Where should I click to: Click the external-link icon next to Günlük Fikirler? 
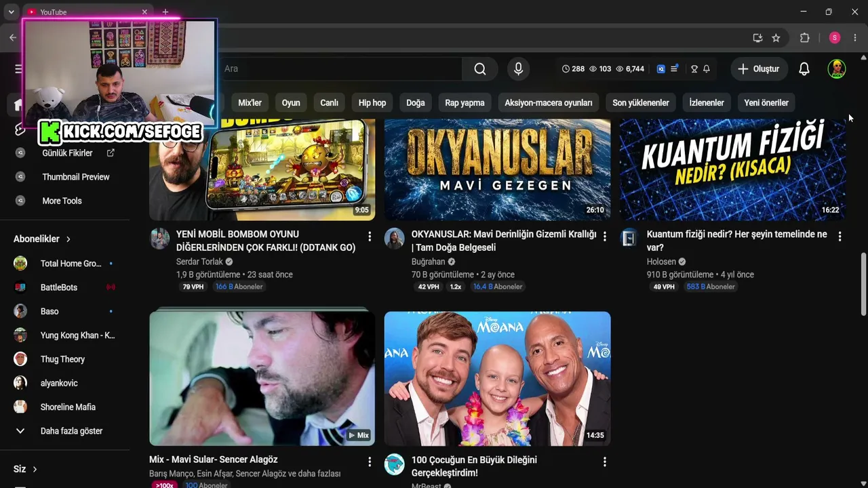[x=111, y=153]
